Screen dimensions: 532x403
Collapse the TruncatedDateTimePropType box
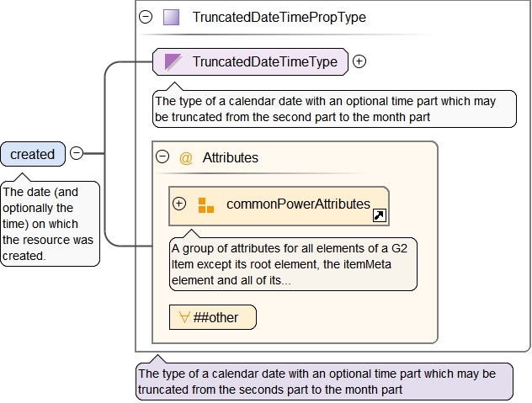[146, 17]
